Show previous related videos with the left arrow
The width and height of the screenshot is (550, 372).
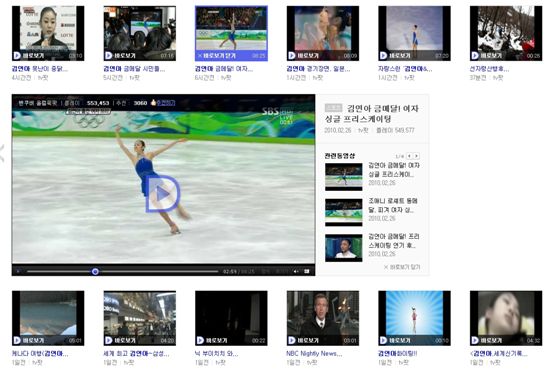[x=409, y=156]
